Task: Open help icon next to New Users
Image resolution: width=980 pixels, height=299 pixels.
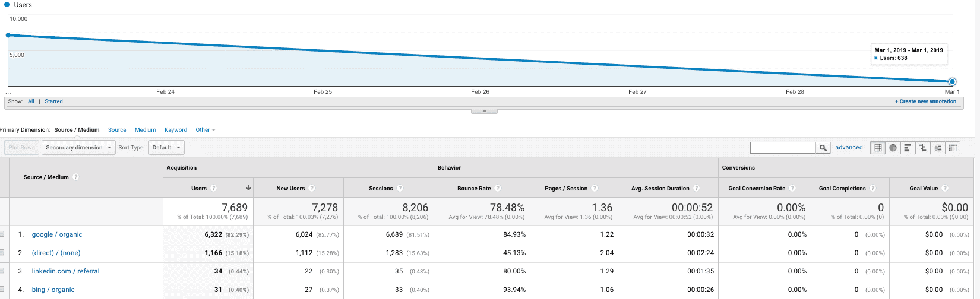Action: pyautogui.click(x=312, y=188)
